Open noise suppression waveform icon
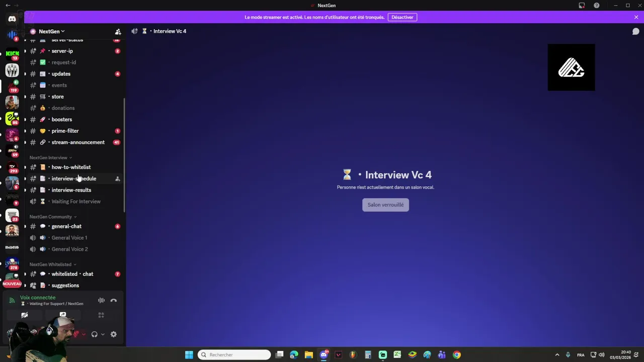Screen dimensions: 644x362 pos(101,300)
